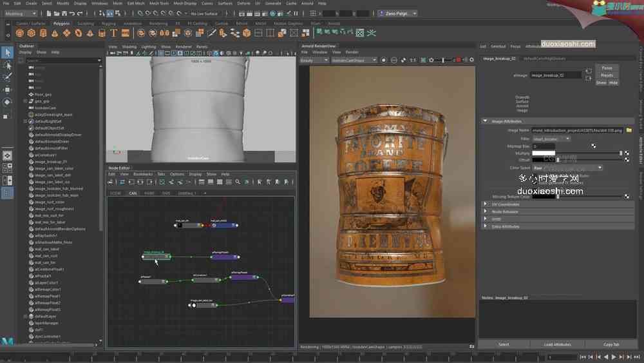644x363 pixels.
Task: Toggle the 1:1 real size button in RenderView
Action: pos(413,60)
